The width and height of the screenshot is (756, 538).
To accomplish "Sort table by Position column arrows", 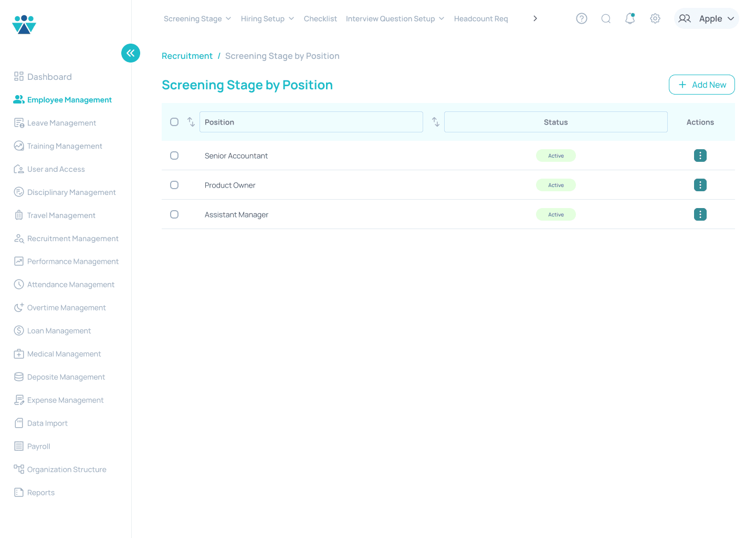I will pos(191,122).
